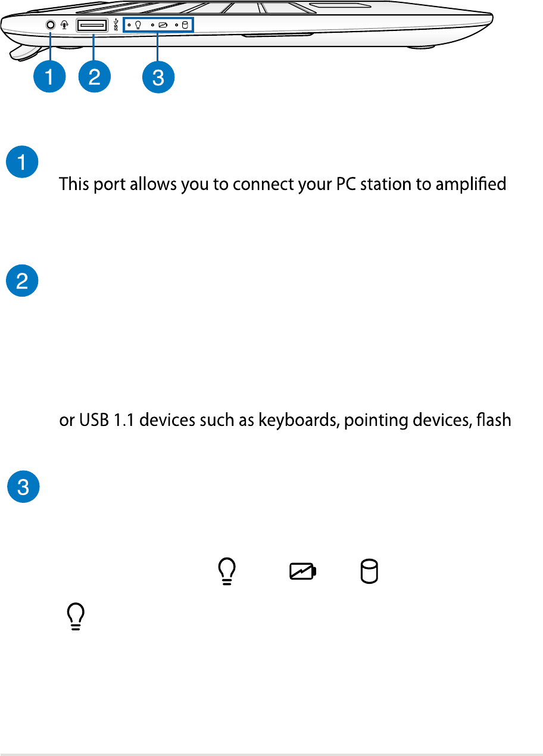
Task: Click the small lightbulb indicator in the diagram
Action: coord(138,26)
